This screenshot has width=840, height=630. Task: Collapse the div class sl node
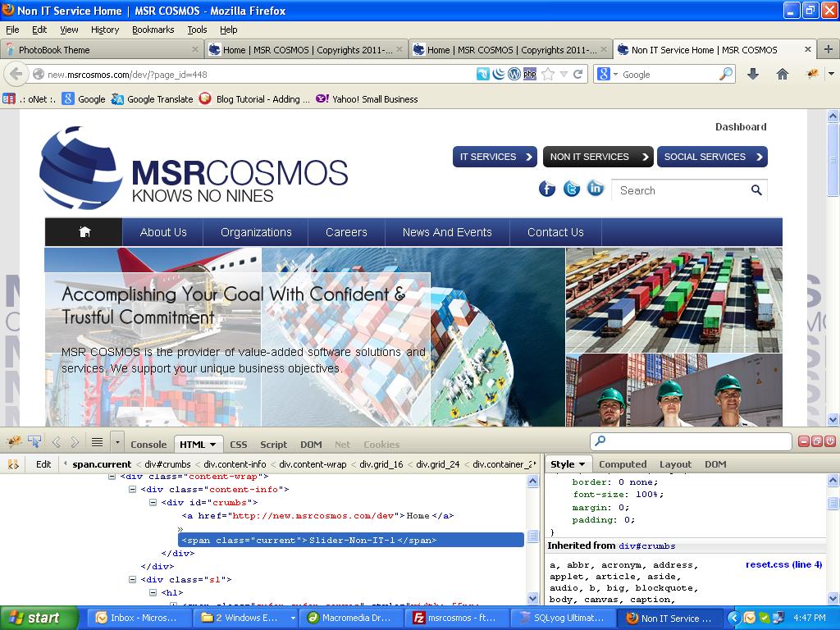coord(132,579)
